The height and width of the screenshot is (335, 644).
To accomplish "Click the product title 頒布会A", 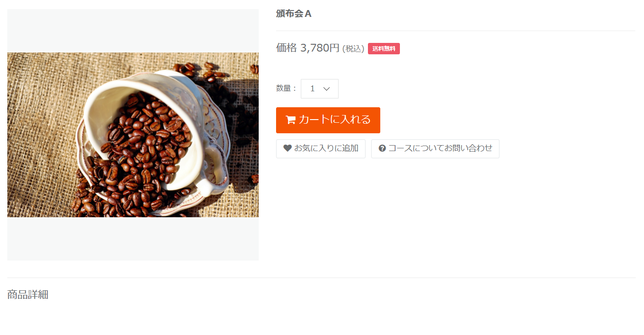I will (294, 14).
